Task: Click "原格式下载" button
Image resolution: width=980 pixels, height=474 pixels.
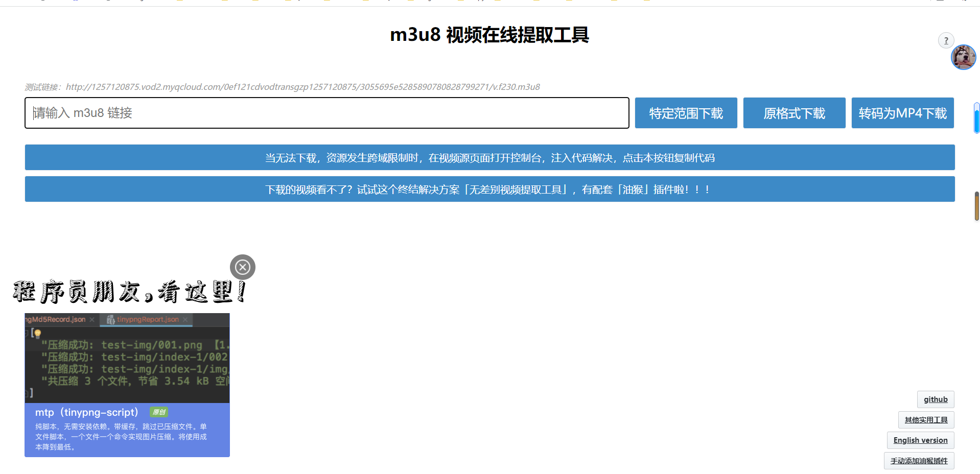Action: pos(794,113)
